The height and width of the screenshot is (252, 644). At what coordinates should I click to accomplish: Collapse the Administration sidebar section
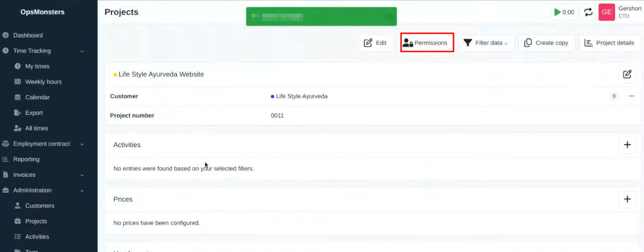pos(82,190)
